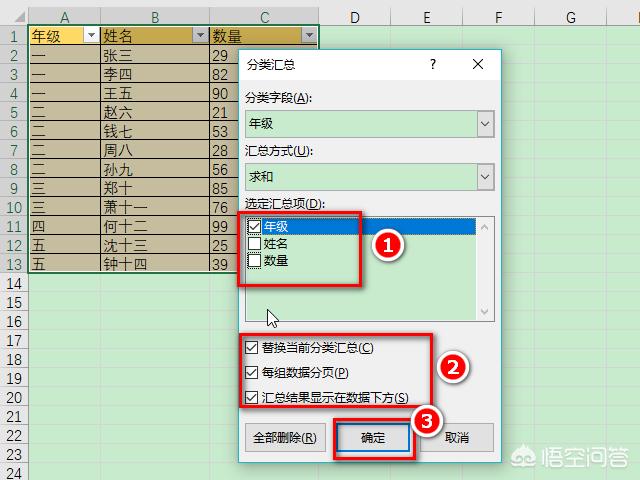Open filter dropdown on 姓名 header
Screen dimensions: 640x480
[200, 36]
